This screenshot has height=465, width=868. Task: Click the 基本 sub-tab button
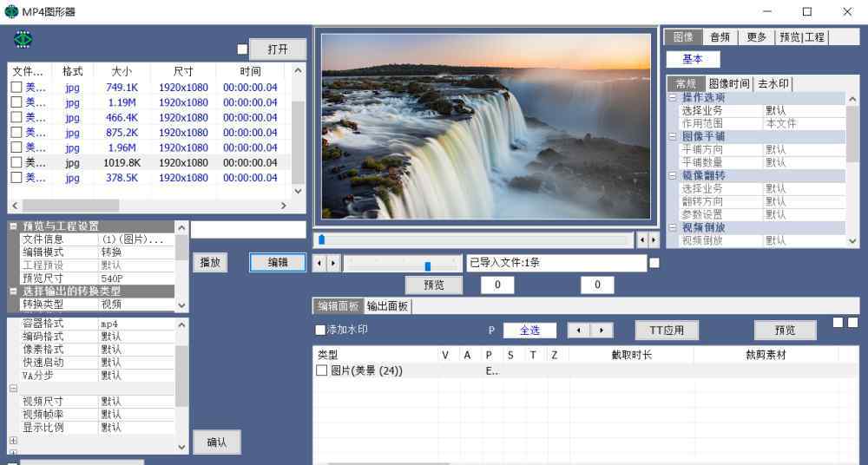point(693,59)
